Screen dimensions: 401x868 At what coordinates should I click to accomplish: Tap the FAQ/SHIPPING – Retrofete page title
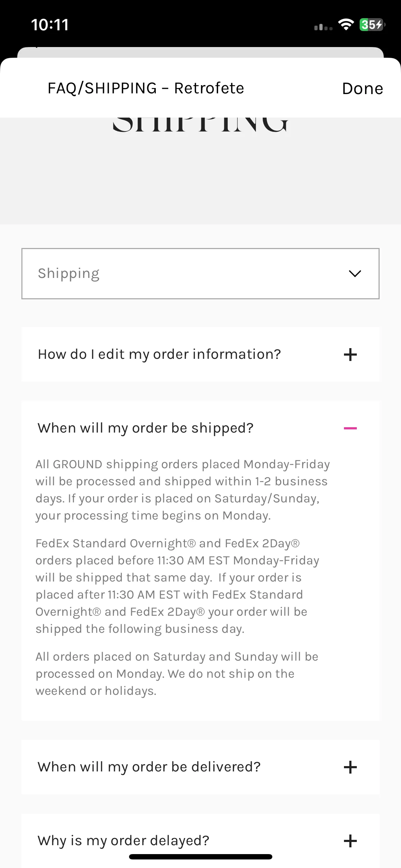click(x=146, y=88)
